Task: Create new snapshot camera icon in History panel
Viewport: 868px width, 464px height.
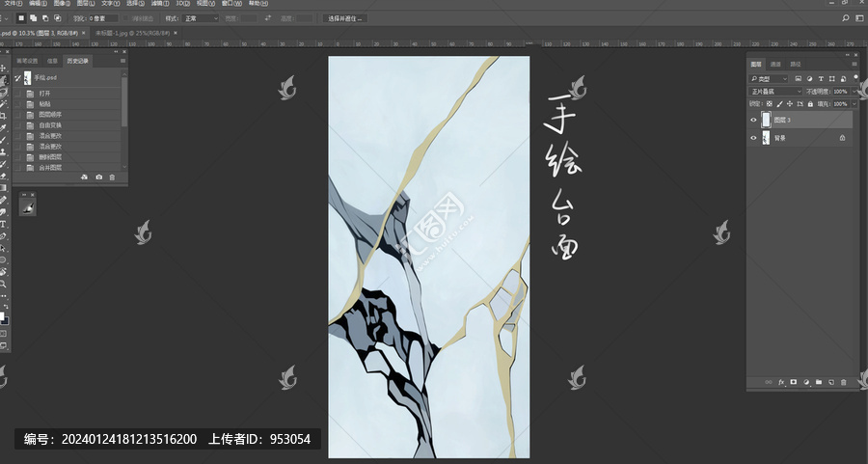Action: [x=98, y=177]
